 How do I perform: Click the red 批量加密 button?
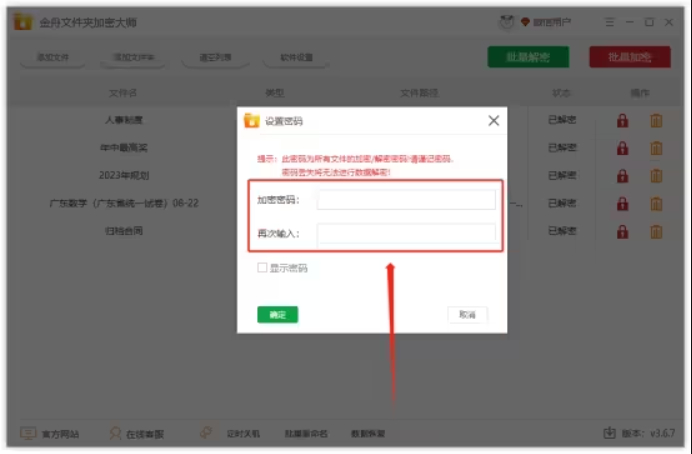tap(630, 57)
